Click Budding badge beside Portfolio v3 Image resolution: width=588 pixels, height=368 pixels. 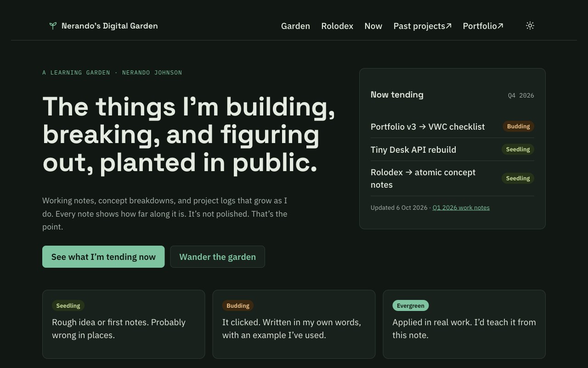(518, 126)
